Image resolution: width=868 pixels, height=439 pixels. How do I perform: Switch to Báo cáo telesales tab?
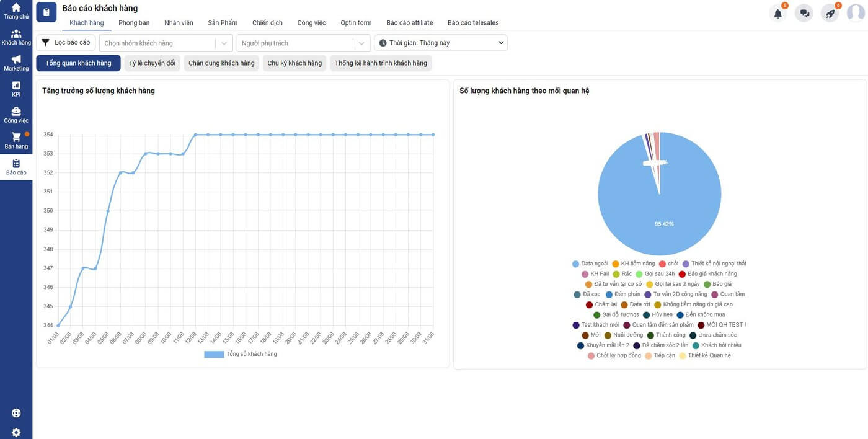tap(473, 23)
